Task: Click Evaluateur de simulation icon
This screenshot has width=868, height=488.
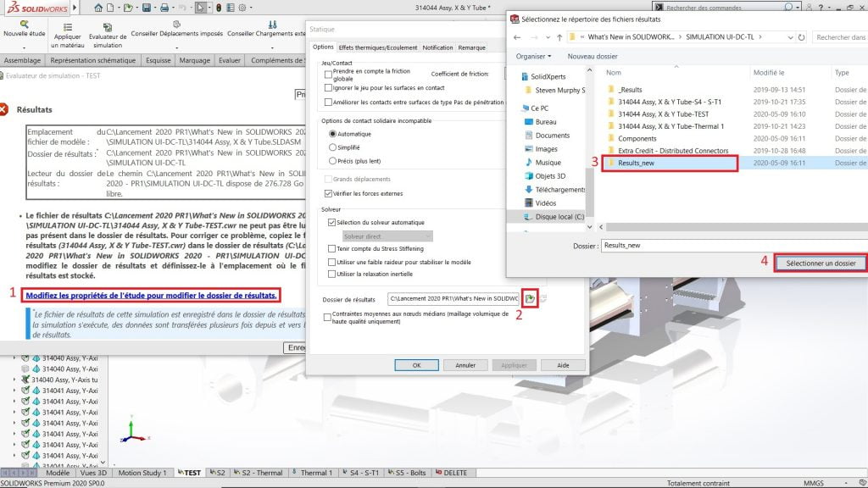Action: click(108, 27)
